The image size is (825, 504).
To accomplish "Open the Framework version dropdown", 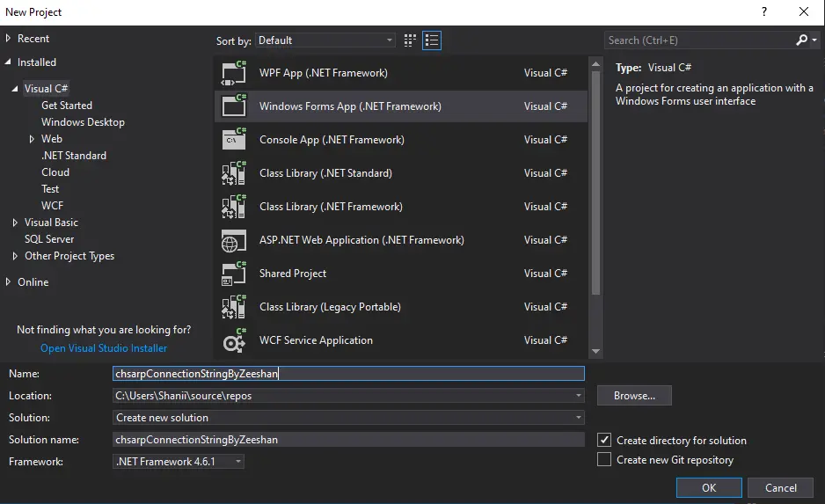I will [x=179, y=462].
